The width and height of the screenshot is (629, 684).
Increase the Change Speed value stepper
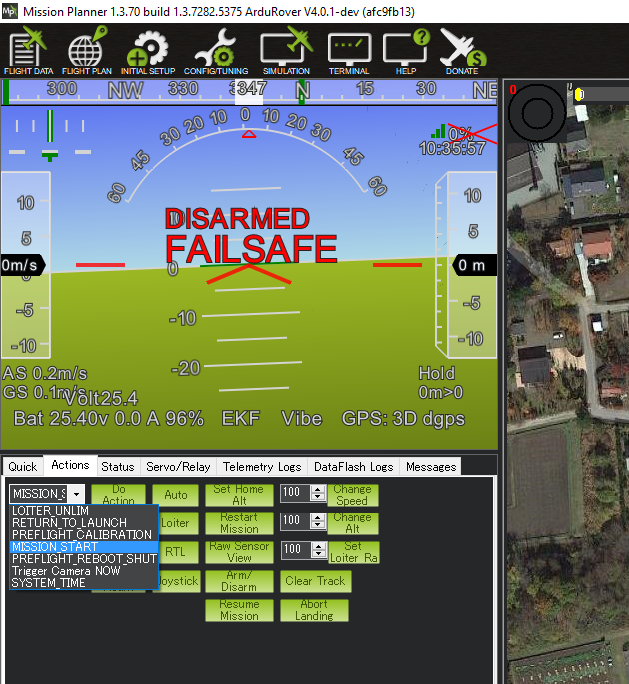coord(318,489)
